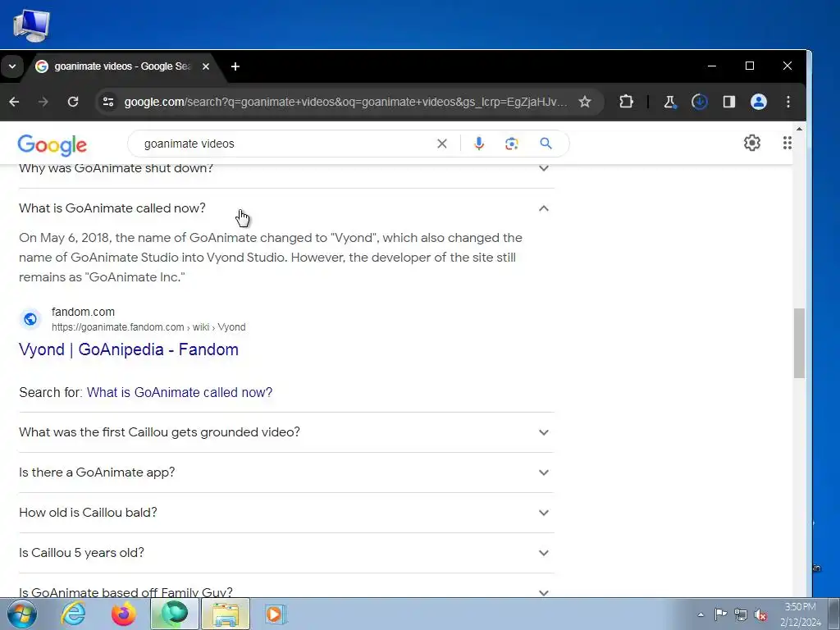Click the magnifier search button
This screenshot has height=630, width=840.
click(x=546, y=144)
